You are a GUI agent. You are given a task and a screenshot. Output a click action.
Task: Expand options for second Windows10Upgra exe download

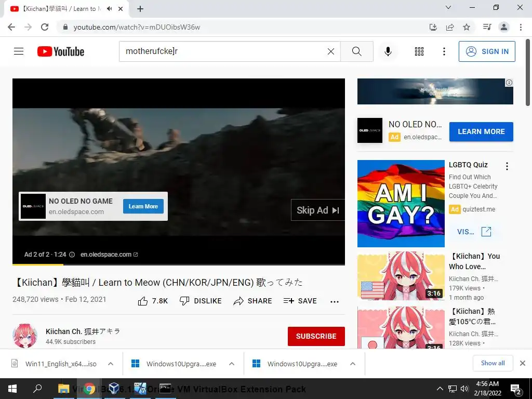[x=353, y=364]
